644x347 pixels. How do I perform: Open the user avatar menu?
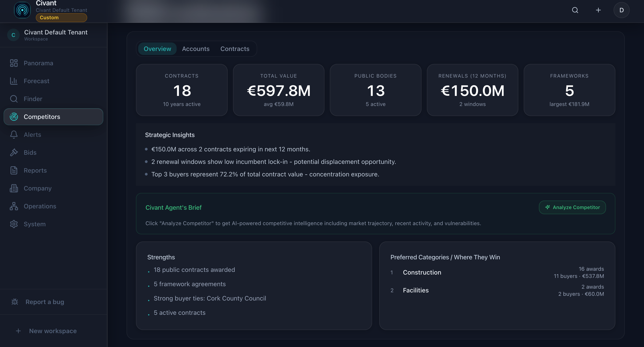pos(622,10)
